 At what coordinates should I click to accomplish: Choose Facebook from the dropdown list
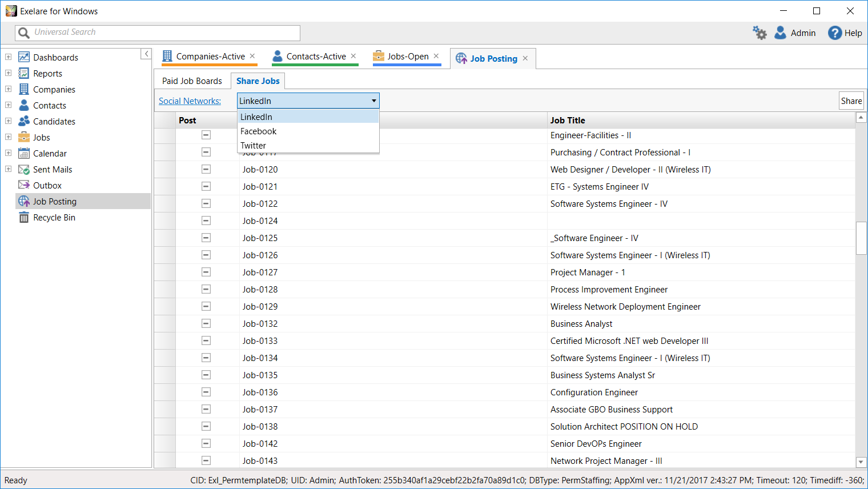point(308,131)
